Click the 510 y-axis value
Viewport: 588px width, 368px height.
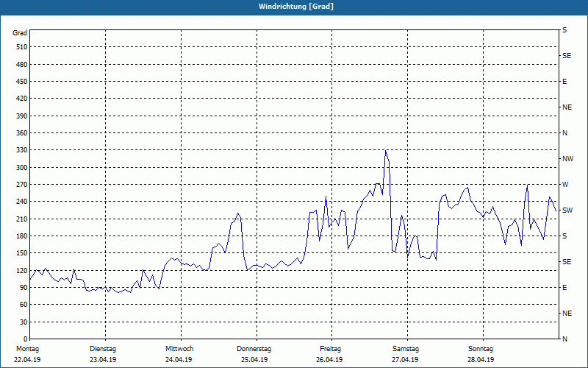(x=22, y=47)
